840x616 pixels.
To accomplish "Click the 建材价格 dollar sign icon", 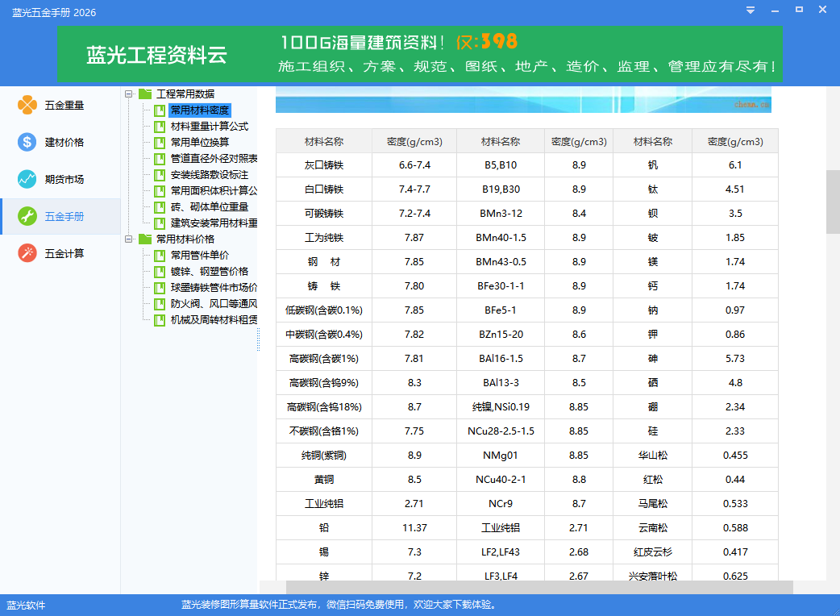I will pyautogui.click(x=27, y=142).
